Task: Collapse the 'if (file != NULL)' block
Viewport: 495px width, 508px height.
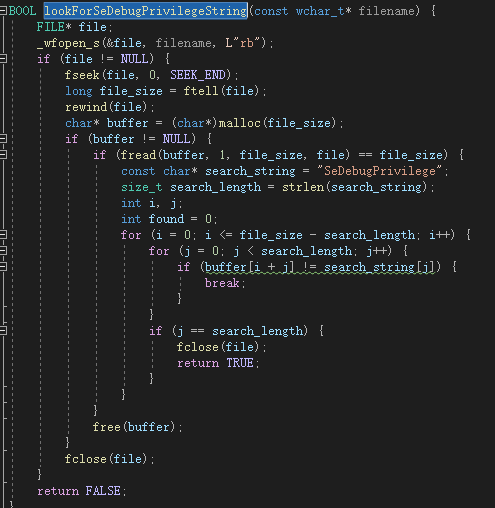Action: tap(3, 59)
